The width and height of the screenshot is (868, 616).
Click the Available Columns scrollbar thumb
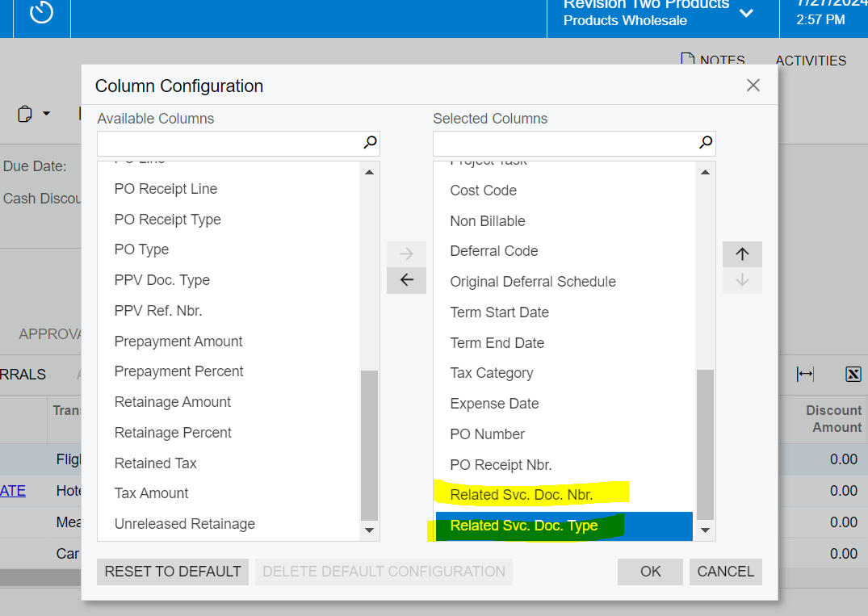(x=369, y=446)
